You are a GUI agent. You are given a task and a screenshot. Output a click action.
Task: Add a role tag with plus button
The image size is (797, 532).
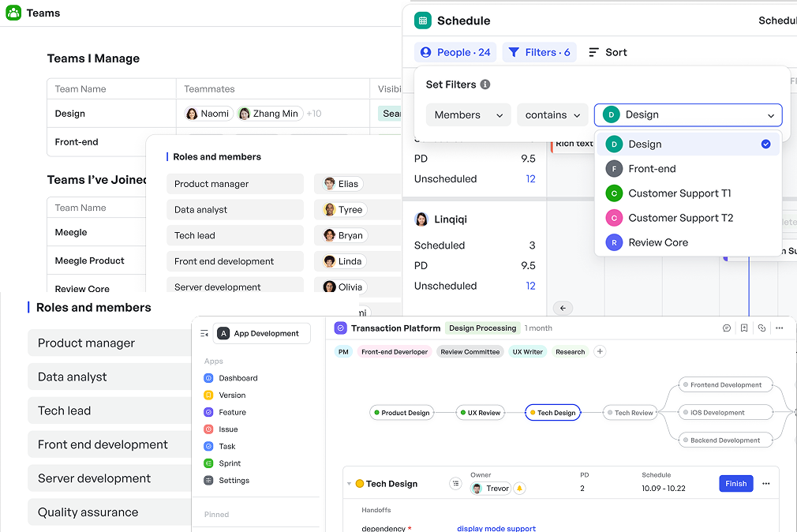click(x=600, y=352)
